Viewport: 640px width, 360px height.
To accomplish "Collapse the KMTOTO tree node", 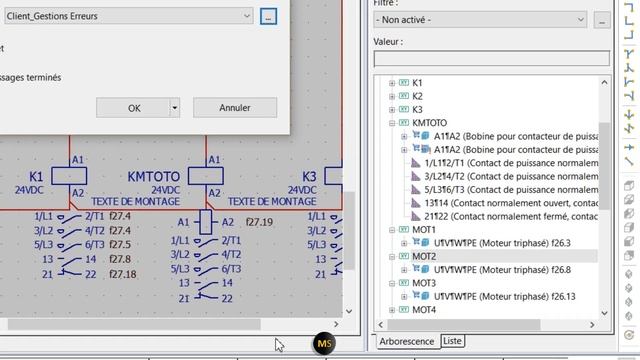I will coord(392,123).
